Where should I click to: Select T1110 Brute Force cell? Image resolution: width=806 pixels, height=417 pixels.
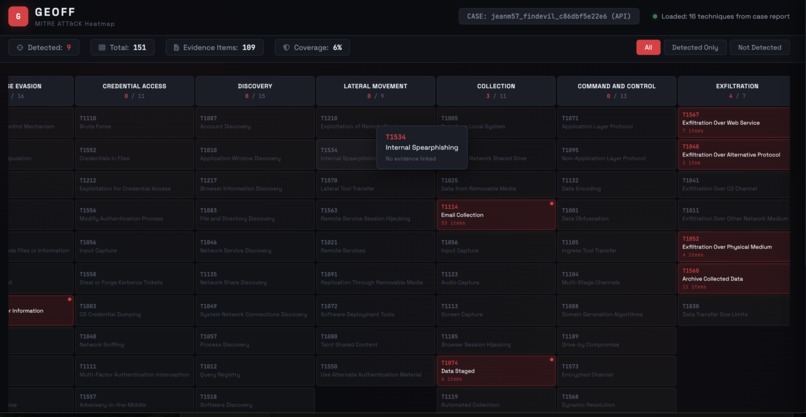pyautogui.click(x=134, y=122)
